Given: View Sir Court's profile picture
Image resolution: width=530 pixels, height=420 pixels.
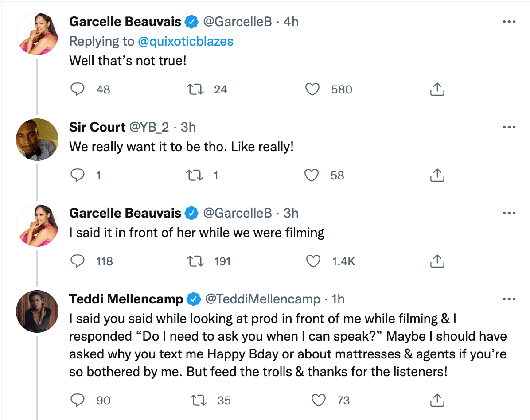Looking at the screenshot, I should (37, 139).
